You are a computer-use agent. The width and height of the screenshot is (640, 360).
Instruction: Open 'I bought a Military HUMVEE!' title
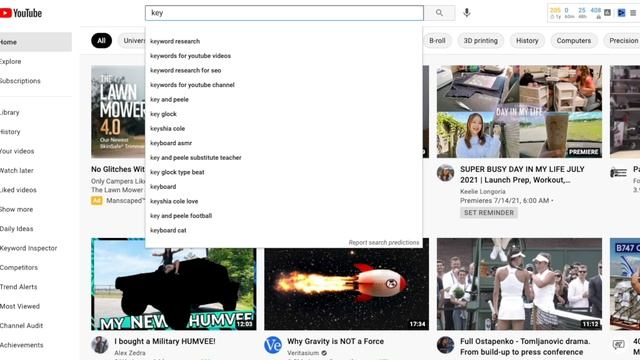(x=164, y=341)
